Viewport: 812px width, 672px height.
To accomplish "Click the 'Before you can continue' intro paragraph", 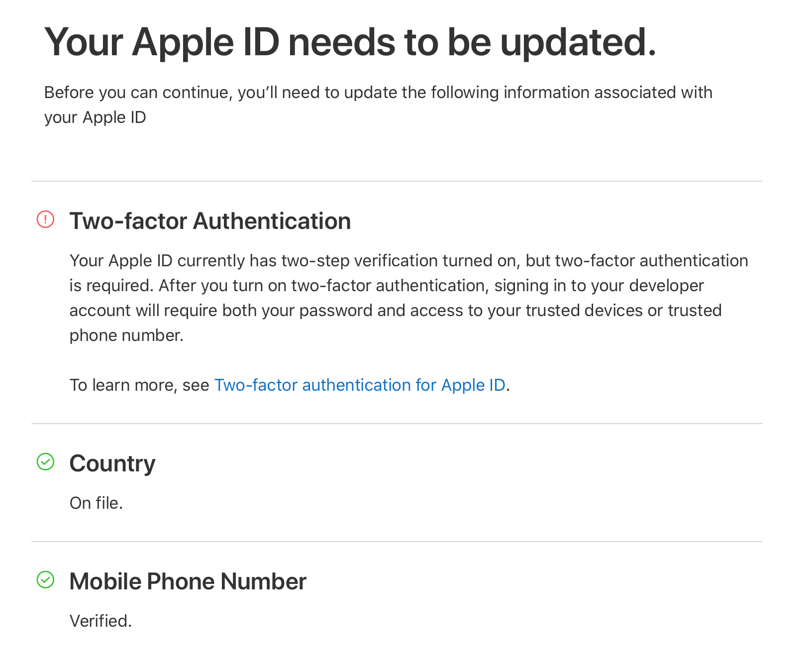I will [378, 105].
